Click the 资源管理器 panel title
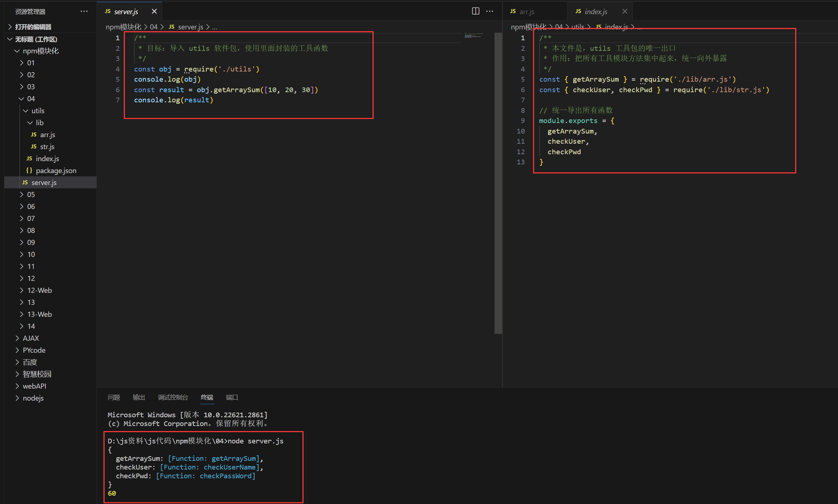This screenshot has height=504, width=838. (30, 12)
